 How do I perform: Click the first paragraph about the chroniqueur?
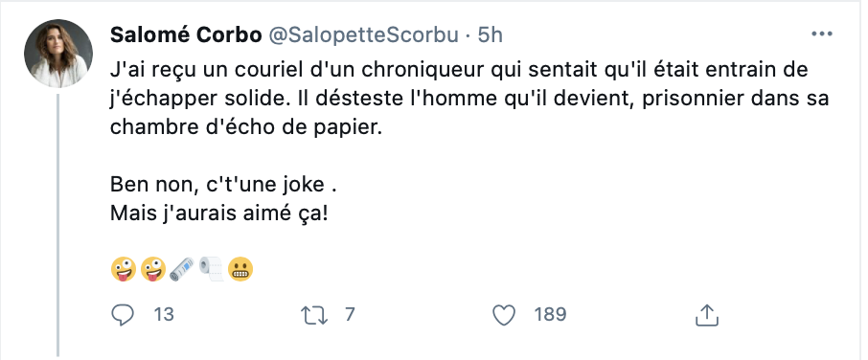pos(469,99)
